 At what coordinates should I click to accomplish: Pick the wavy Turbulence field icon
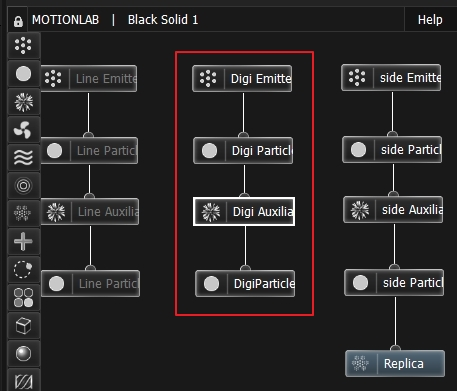(x=23, y=158)
